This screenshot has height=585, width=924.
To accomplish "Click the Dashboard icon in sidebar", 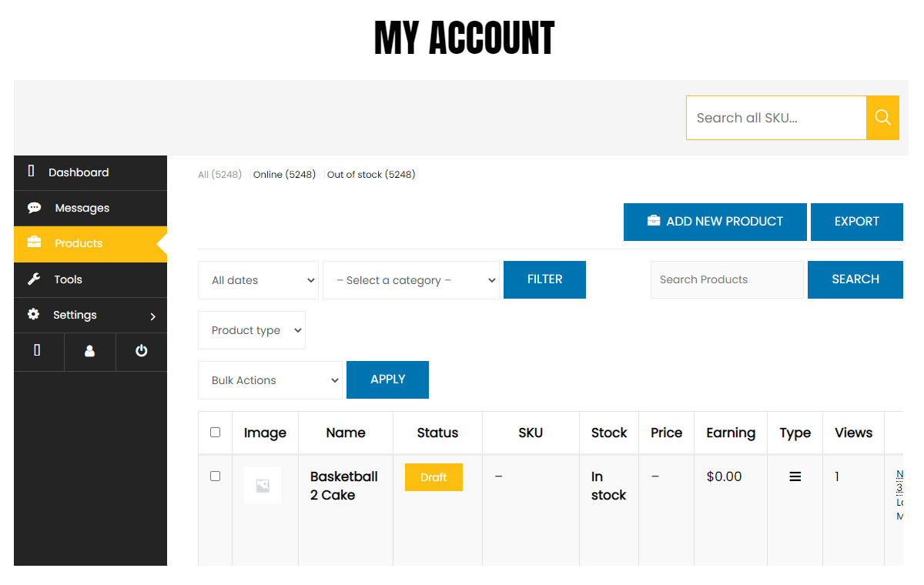I will (31, 171).
